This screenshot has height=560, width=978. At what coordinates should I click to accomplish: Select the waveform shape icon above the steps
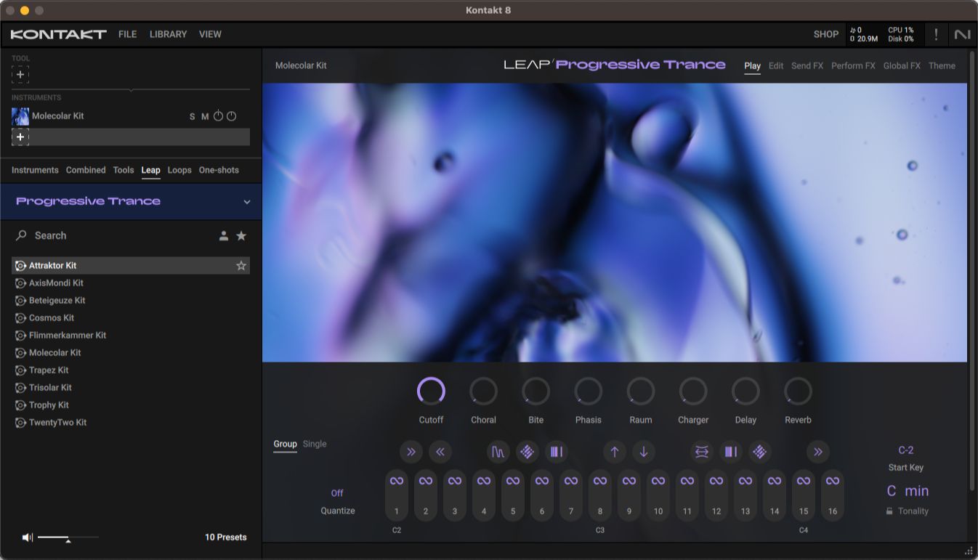click(498, 452)
